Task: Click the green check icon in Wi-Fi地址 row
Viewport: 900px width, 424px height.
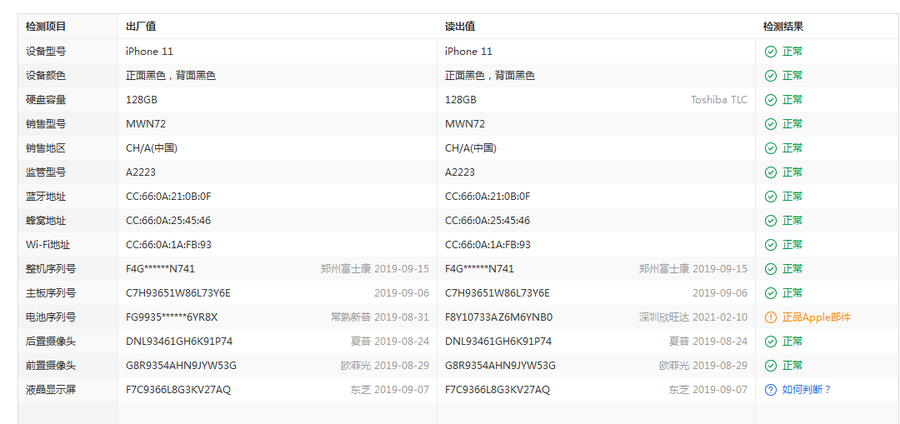Action: click(770, 245)
